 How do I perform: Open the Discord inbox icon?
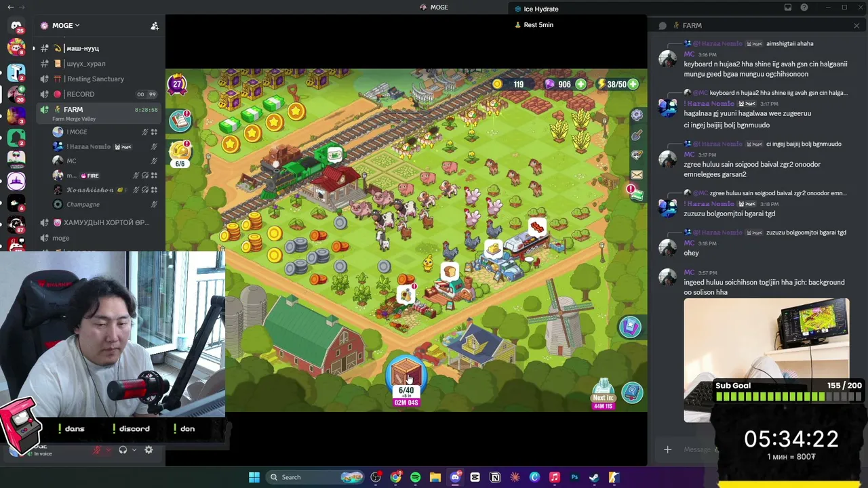point(788,7)
